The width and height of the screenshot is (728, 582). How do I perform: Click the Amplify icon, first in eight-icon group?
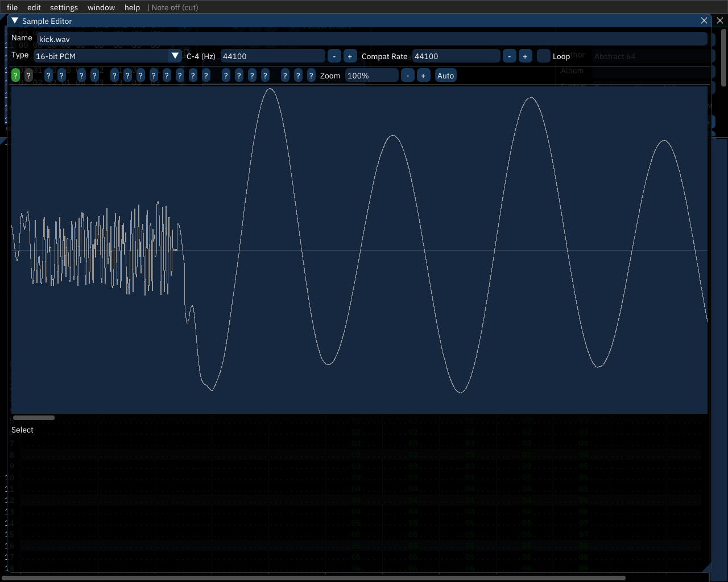tap(114, 76)
